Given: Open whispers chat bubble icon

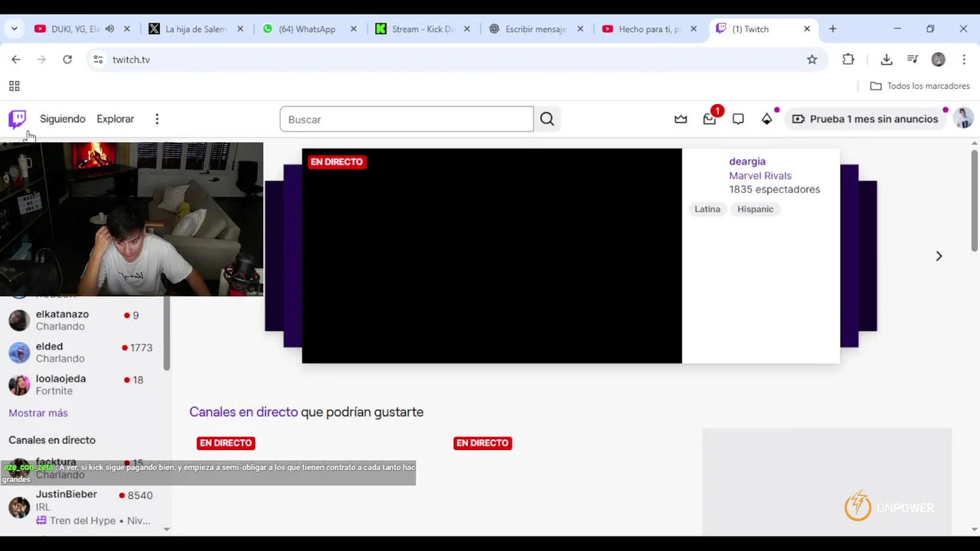Looking at the screenshot, I should [738, 119].
